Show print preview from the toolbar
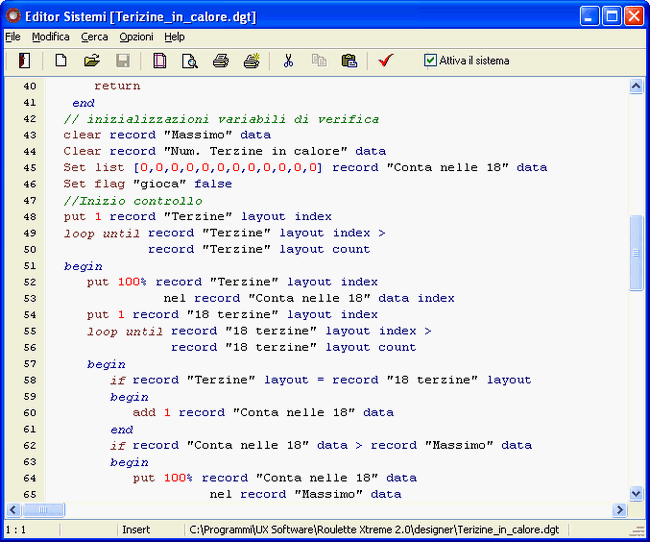Image resolution: width=650 pixels, height=542 pixels. pyautogui.click(x=190, y=61)
